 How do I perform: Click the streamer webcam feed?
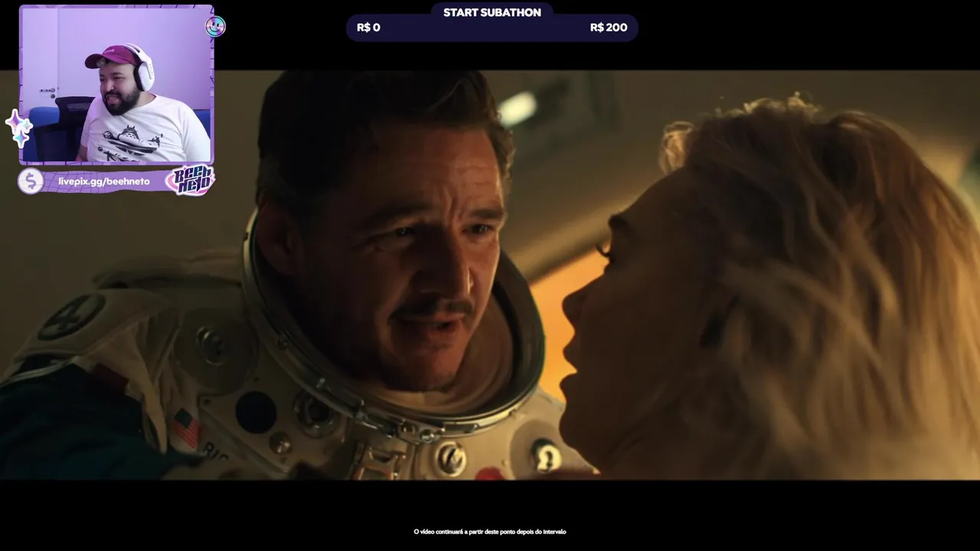(x=116, y=85)
